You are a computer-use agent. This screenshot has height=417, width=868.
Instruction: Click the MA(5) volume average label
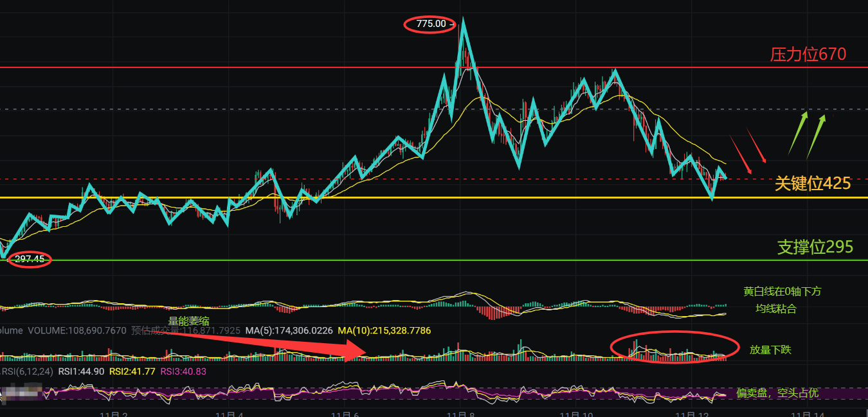289,330
